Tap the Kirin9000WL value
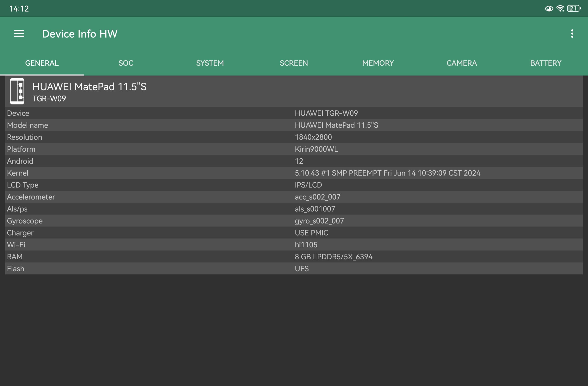The width and height of the screenshot is (588, 386). (316, 149)
